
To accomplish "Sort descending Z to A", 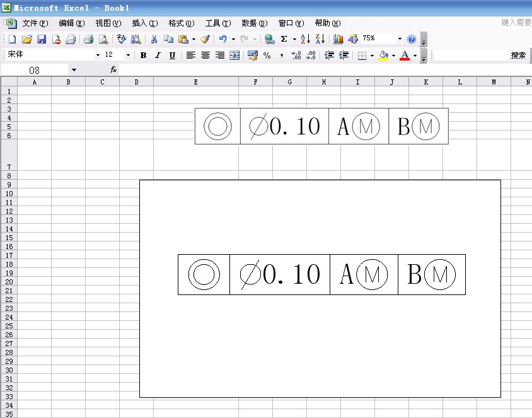I will 320,39.
